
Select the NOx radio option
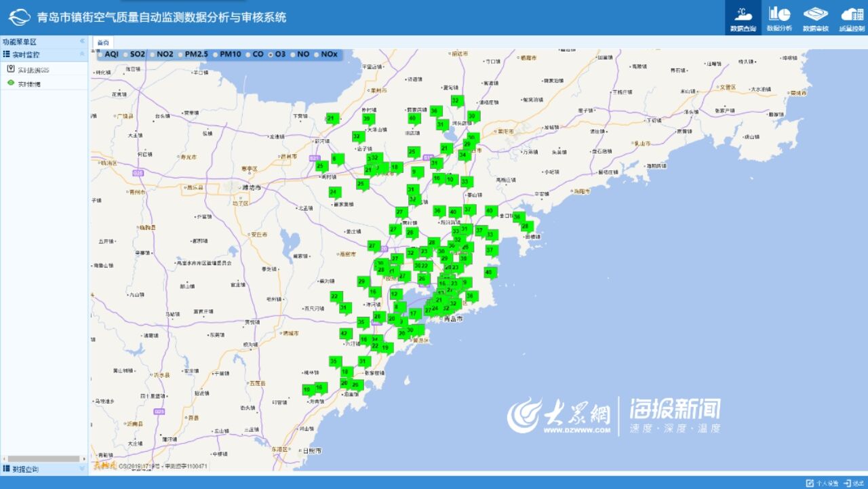point(317,54)
